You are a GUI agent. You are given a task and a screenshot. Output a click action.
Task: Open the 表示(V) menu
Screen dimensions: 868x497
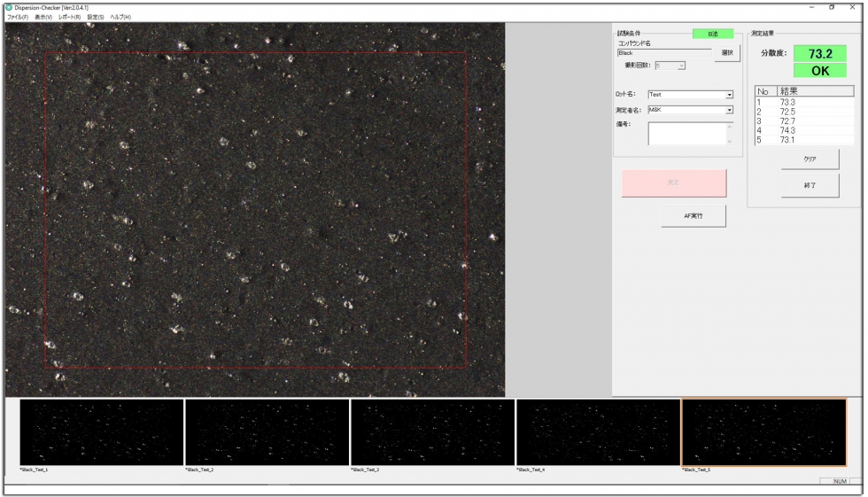[43, 17]
